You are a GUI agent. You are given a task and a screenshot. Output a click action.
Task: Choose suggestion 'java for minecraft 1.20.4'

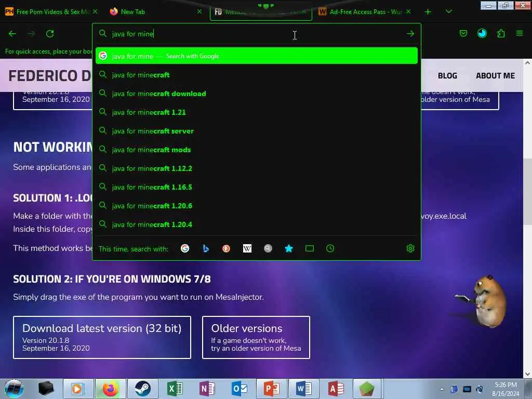tap(257, 224)
